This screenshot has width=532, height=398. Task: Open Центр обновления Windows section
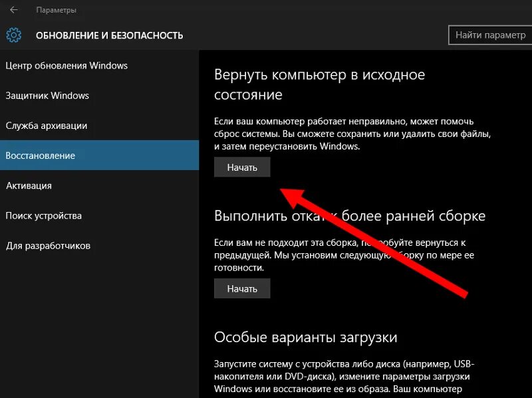click(66, 65)
